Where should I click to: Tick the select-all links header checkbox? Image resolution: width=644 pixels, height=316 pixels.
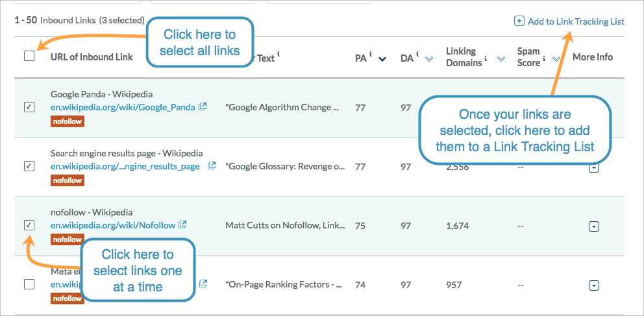tap(29, 56)
